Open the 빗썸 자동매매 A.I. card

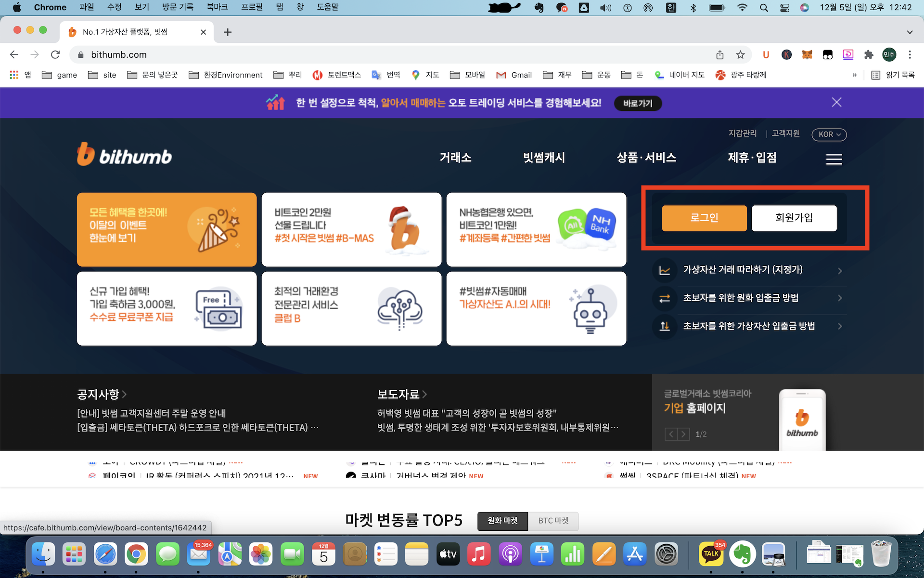536,308
